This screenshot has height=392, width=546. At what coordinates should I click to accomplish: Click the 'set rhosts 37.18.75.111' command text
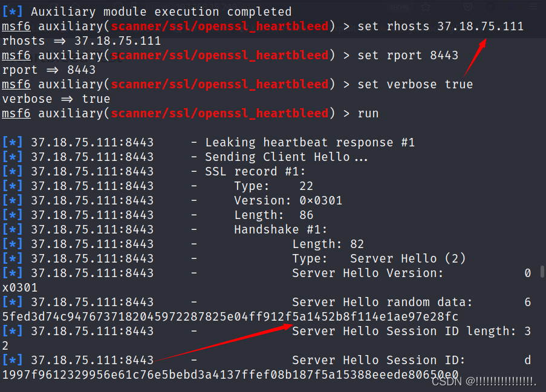click(441, 27)
